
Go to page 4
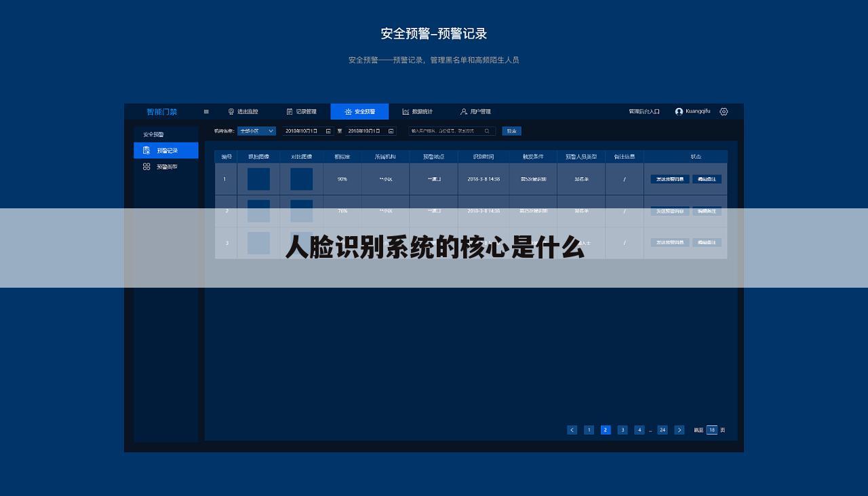coord(639,430)
